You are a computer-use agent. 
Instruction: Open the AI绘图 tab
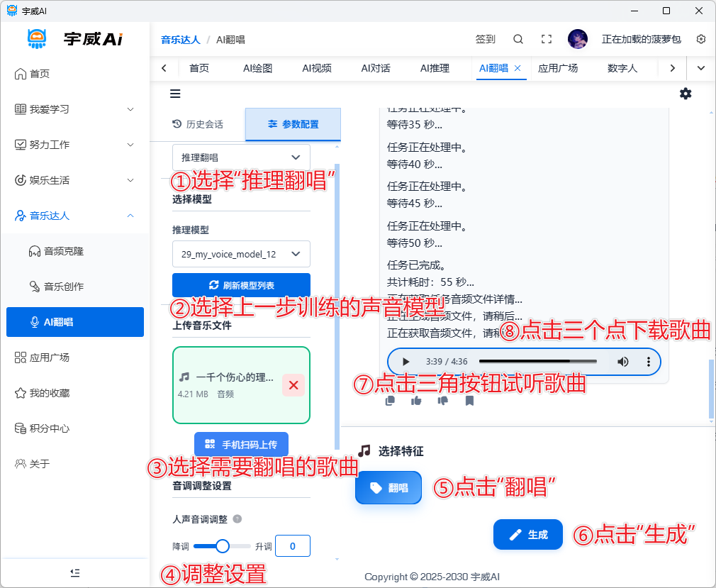click(x=257, y=68)
